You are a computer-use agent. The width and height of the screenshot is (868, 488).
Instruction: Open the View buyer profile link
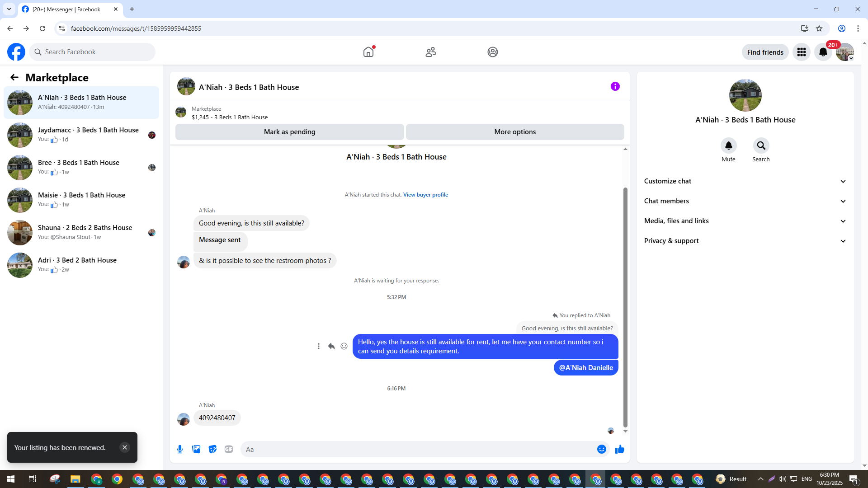coord(425,195)
